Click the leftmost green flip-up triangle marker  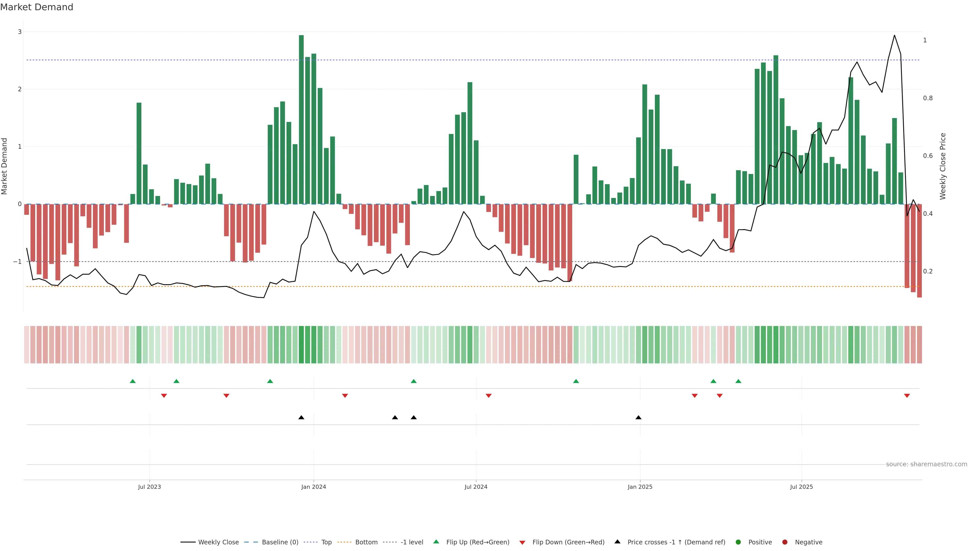133,381
